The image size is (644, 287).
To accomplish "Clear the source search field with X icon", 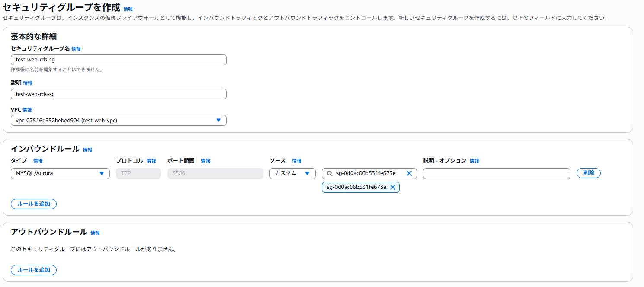I will click(x=409, y=173).
